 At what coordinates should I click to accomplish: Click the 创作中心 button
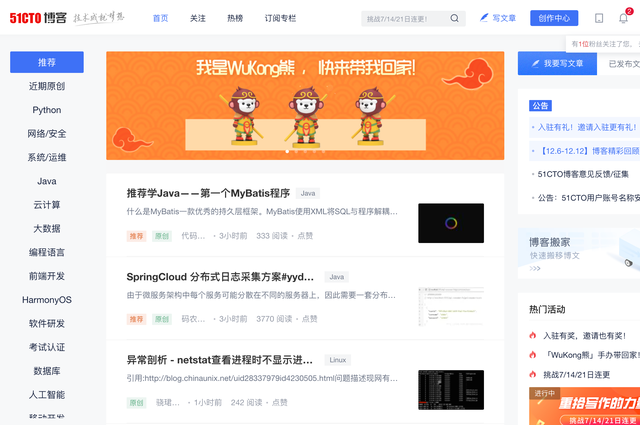[x=554, y=18]
